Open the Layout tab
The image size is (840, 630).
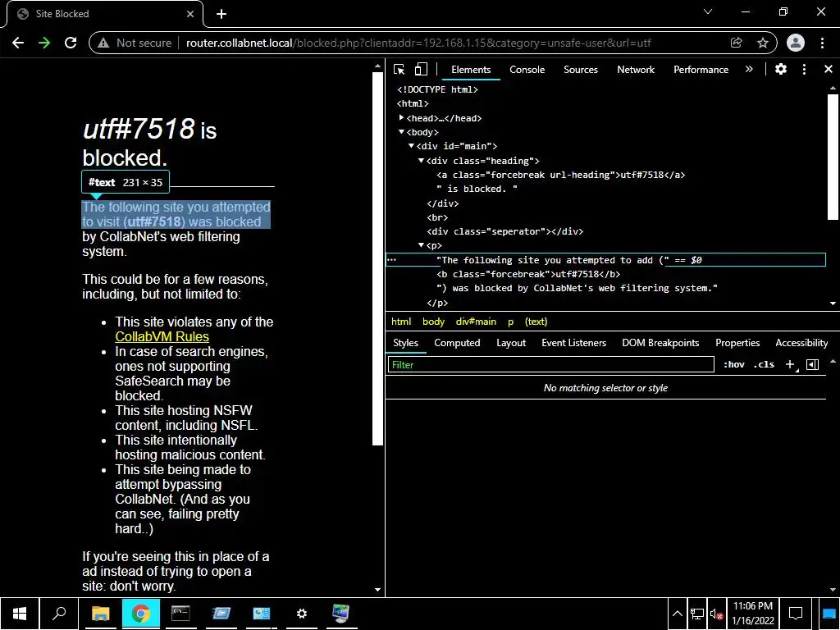coord(511,343)
